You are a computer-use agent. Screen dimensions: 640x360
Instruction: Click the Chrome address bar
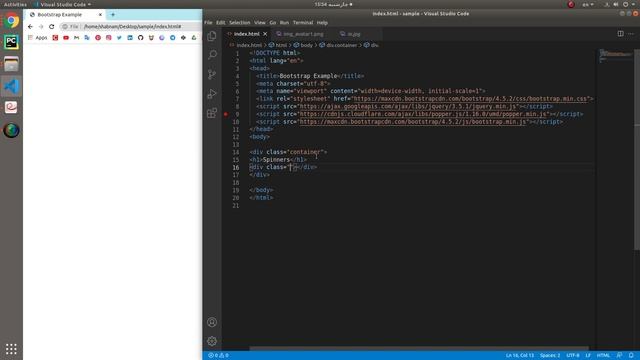[x=131, y=27]
